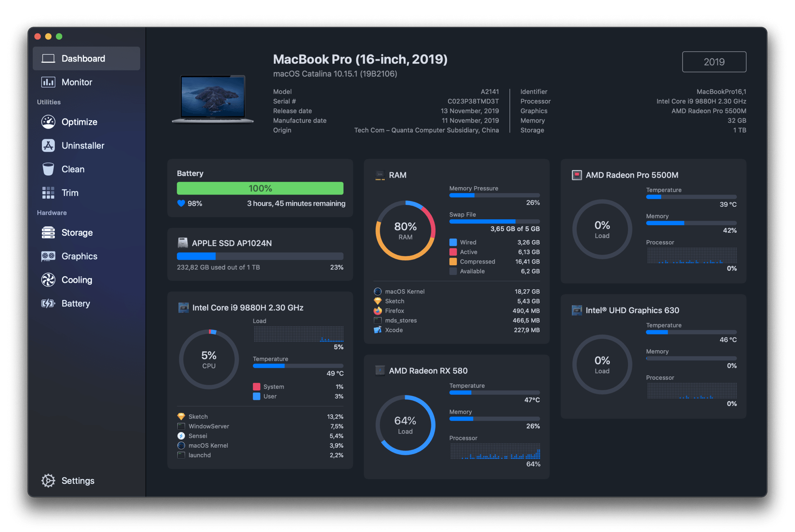This screenshot has height=532, width=795.
Task: Open the Trim utility
Action: 86,193
